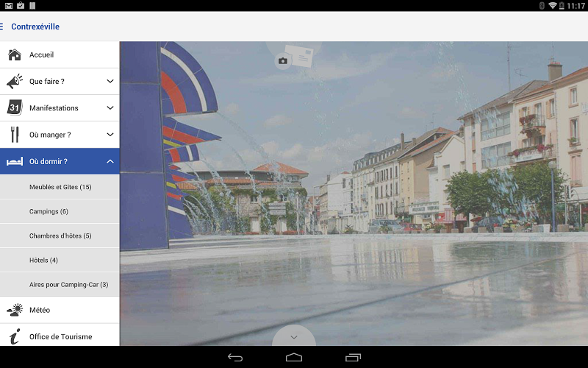Tap the hamburger menu icon
This screenshot has width=588, height=368.
click(x=1, y=26)
